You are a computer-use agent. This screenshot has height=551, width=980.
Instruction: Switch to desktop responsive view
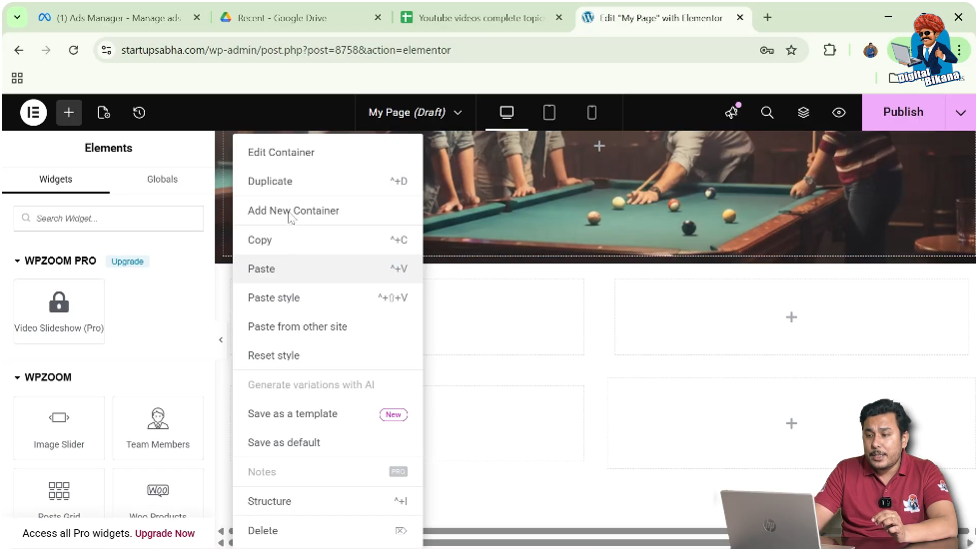coord(506,113)
